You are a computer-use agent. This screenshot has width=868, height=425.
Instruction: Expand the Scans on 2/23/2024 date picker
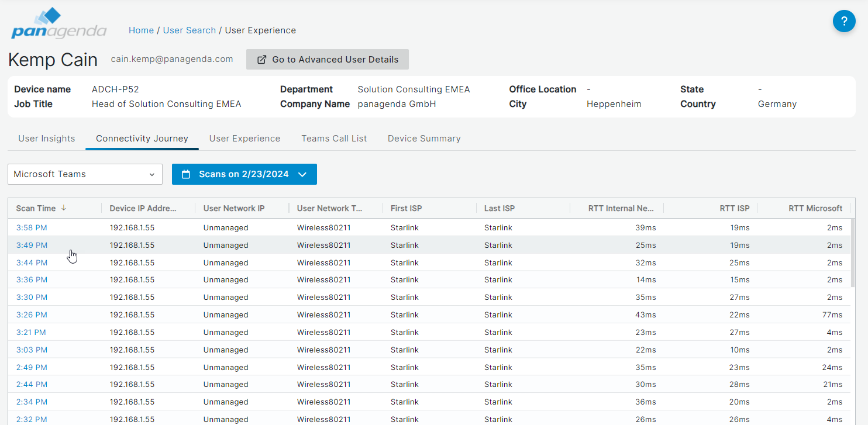click(x=244, y=174)
